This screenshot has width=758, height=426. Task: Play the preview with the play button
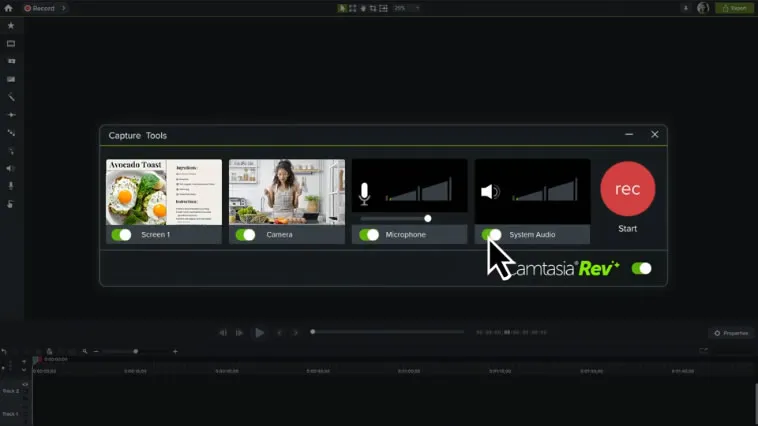(x=260, y=333)
